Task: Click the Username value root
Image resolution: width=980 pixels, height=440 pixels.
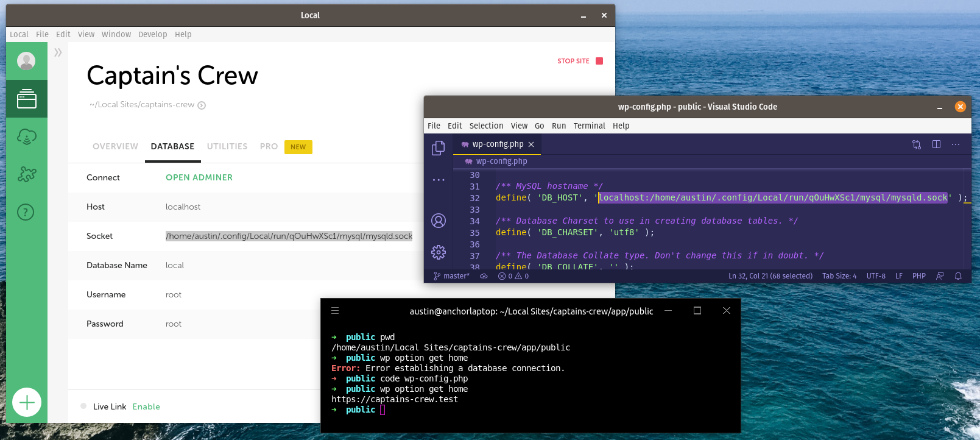Action: [x=174, y=294]
